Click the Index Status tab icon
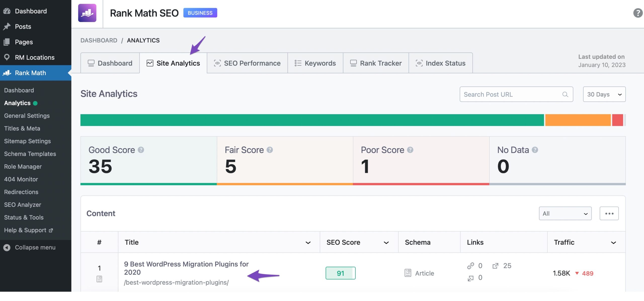This screenshot has height=301, width=644. coord(419,63)
